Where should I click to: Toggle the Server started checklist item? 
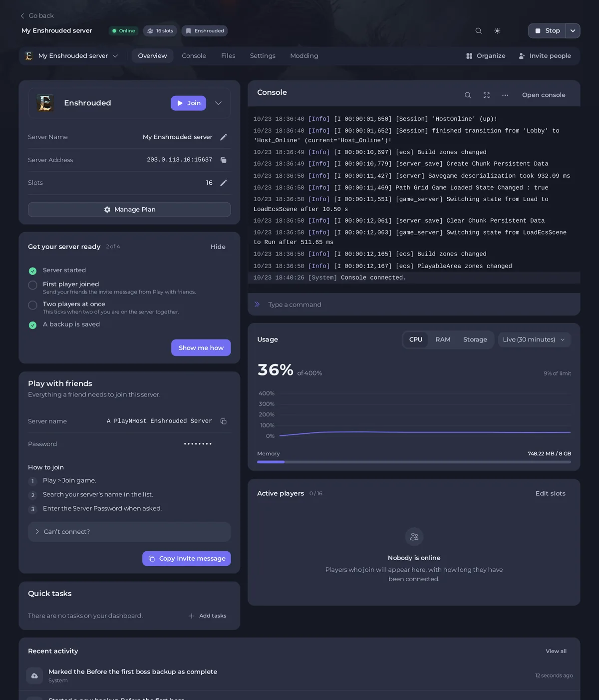33,271
